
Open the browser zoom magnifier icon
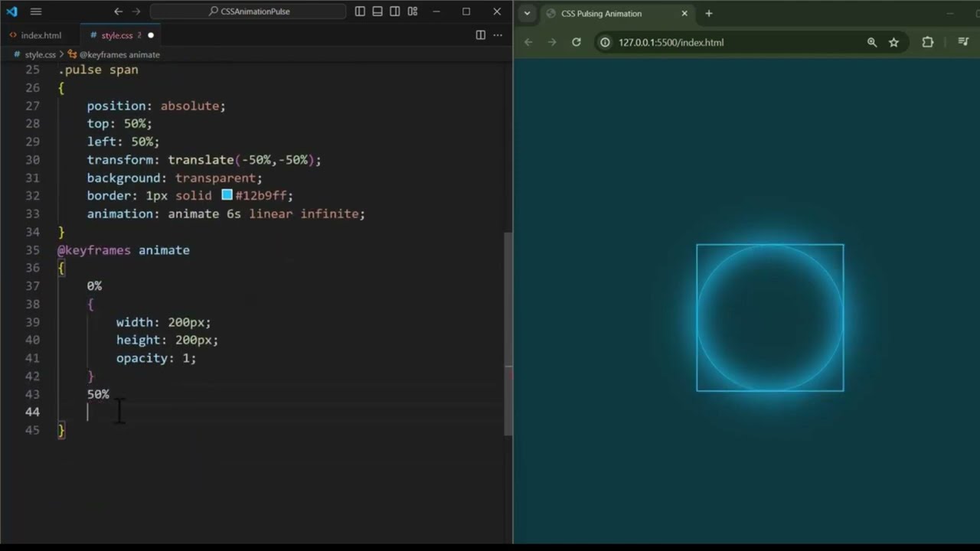coord(871,42)
